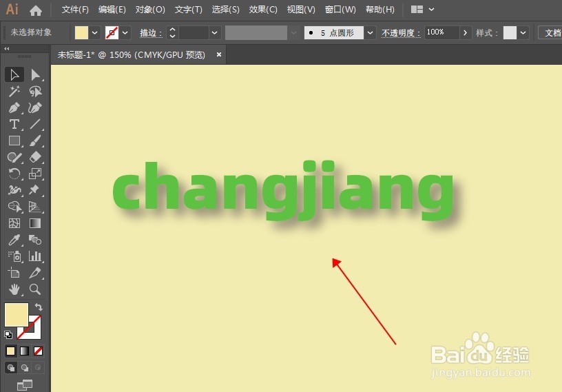This screenshot has height=392, width=562.
Task: Close the 未标题-1 document tab
Action: click(x=218, y=54)
